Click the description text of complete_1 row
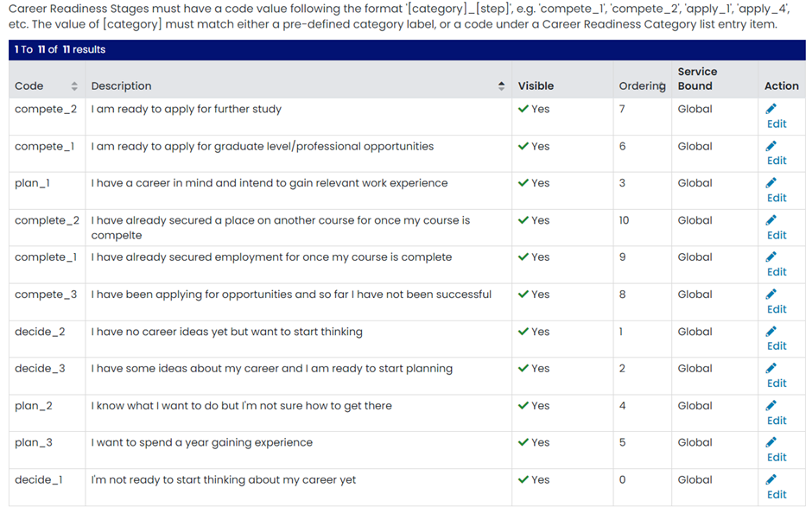 pyautogui.click(x=271, y=257)
